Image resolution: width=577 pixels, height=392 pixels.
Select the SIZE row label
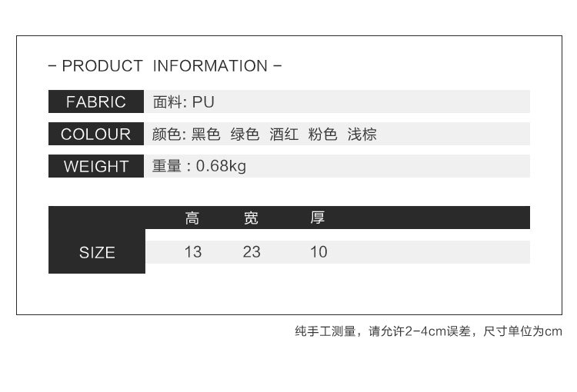(x=97, y=252)
